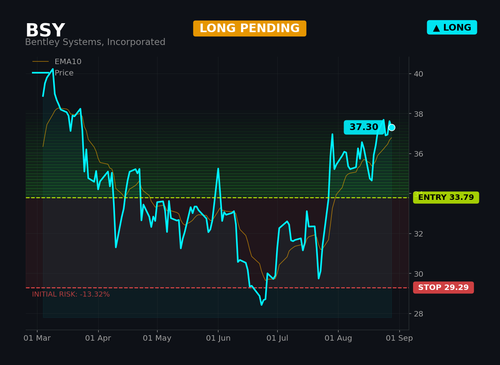This screenshot has height=365, width=500.
Task: Click the Bentley Systems, Incorporated subtitle
Action: coord(95,42)
